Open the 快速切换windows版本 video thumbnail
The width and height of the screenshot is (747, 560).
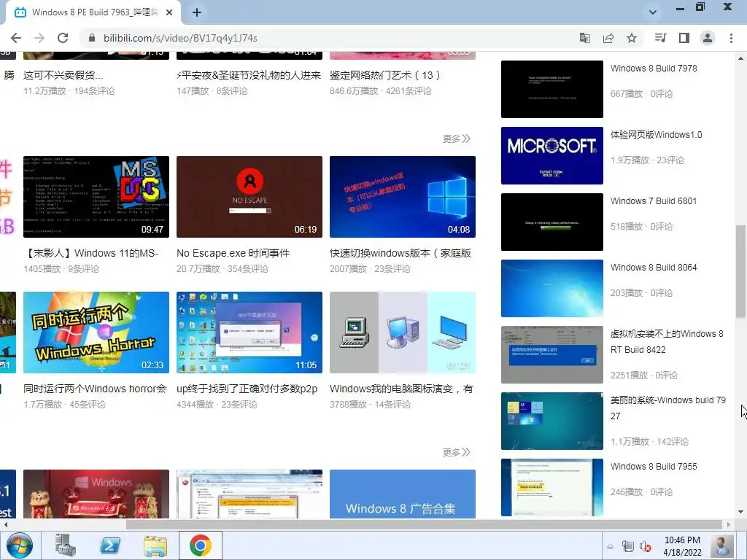pyautogui.click(x=403, y=197)
